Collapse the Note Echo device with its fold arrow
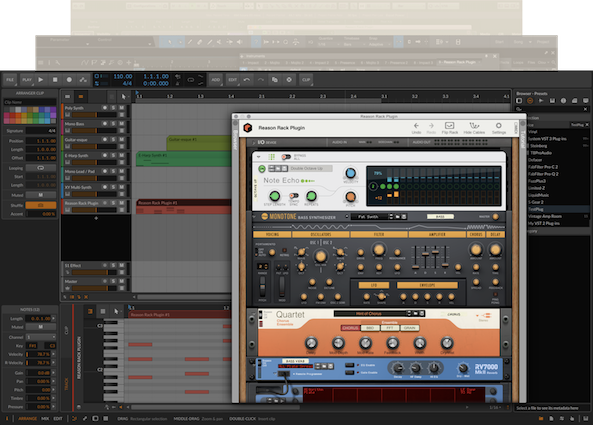The width and height of the screenshot is (593, 425). [x=259, y=156]
